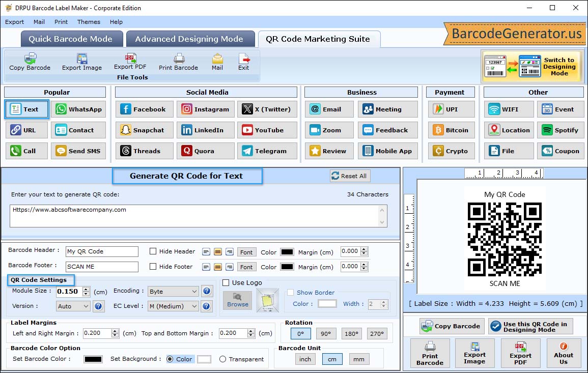
Task: Pick the Facebook QR code type
Action: pyautogui.click(x=145, y=109)
